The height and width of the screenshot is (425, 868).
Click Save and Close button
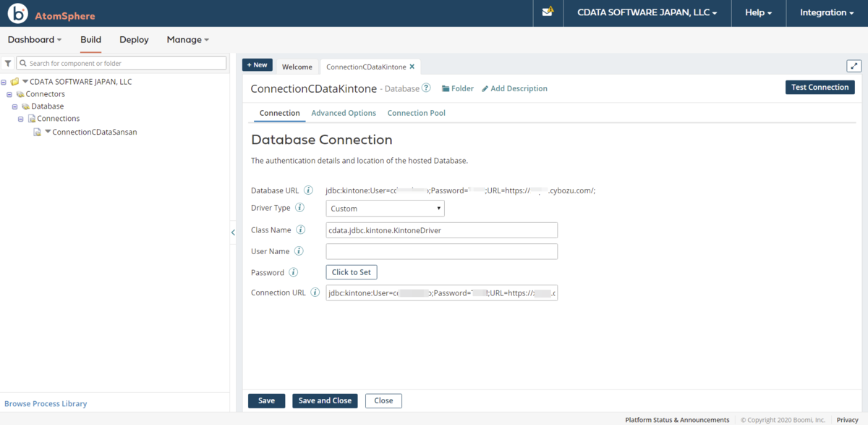coord(325,400)
